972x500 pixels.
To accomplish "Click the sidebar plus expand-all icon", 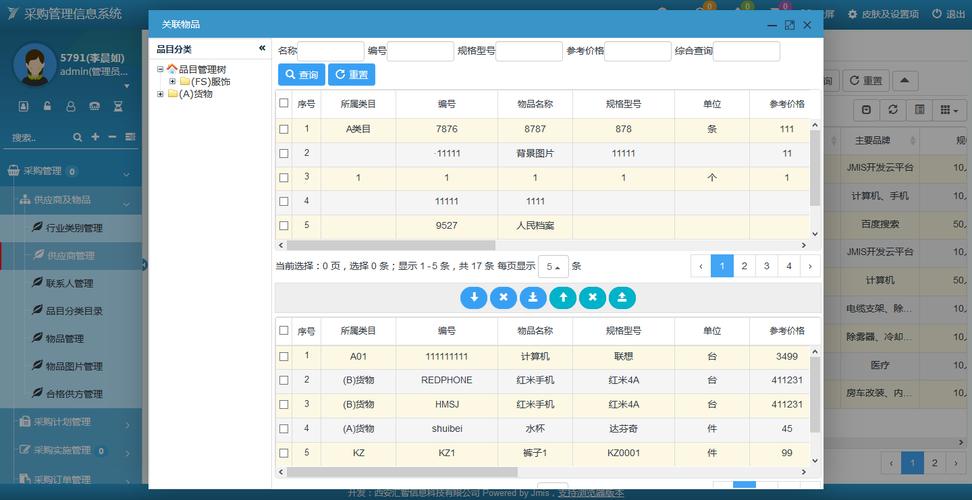I will (95, 137).
